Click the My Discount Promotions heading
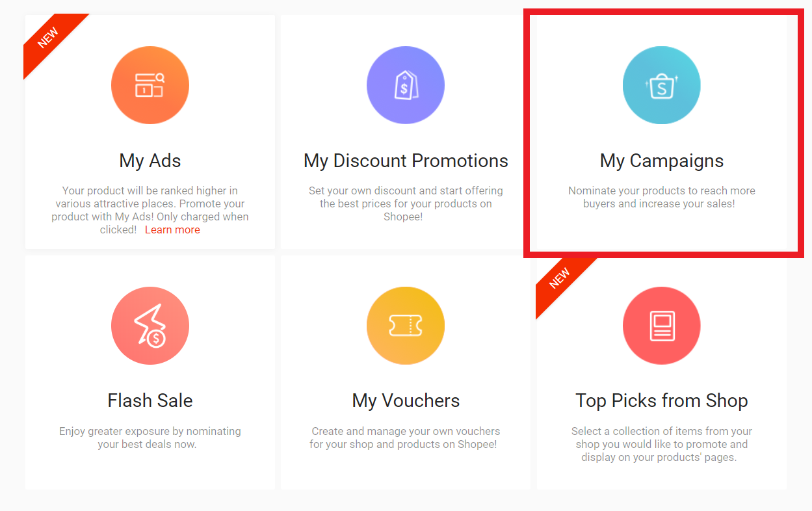 point(406,161)
